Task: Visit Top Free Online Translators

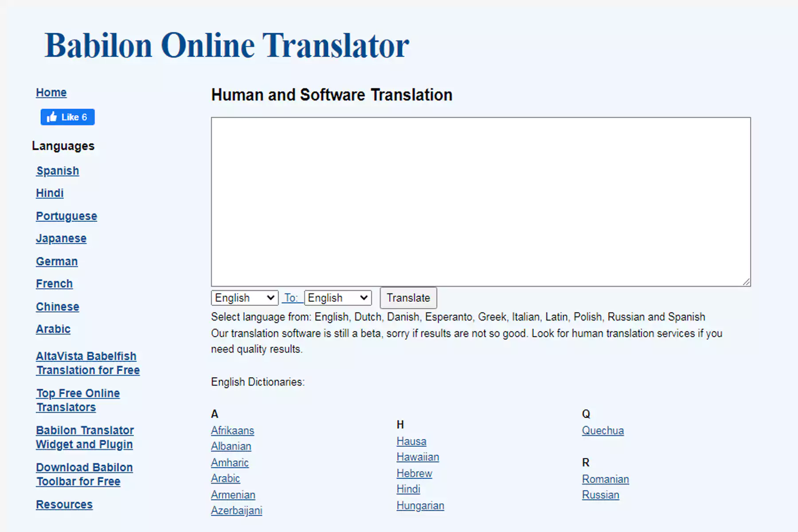Action: coord(78,400)
